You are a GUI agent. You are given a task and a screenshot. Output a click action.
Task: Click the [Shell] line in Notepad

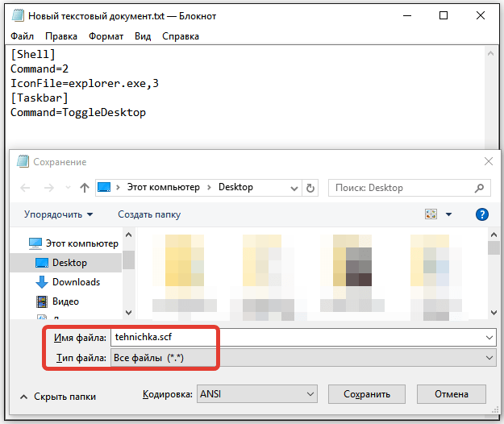(x=33, y=54)
